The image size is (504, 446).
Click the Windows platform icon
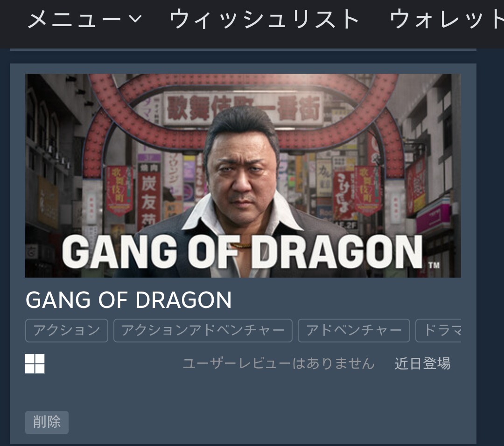pyautogui.click(x=35, y=364)
